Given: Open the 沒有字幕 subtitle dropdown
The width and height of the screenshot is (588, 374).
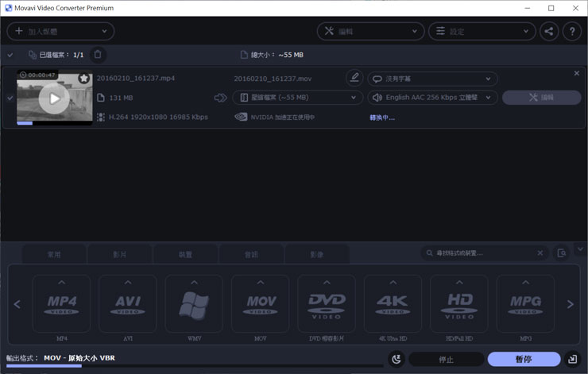Looking at the screenshot, I should [432, 79].
